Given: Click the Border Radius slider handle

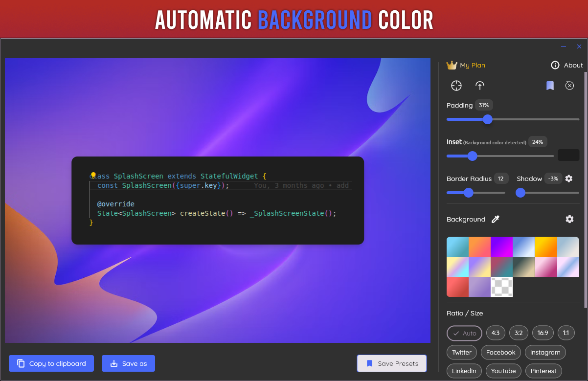Looking at the screenshot, I should pos(469,193).
